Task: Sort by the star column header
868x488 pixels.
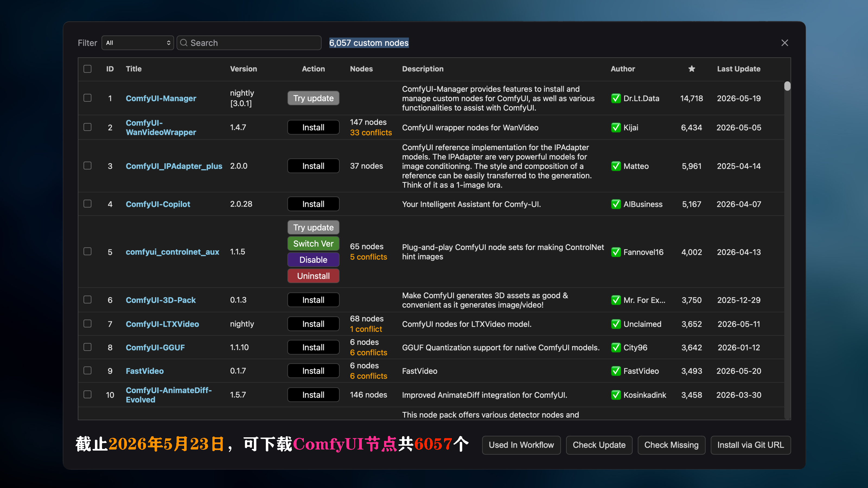Action: tap(691, 69)
